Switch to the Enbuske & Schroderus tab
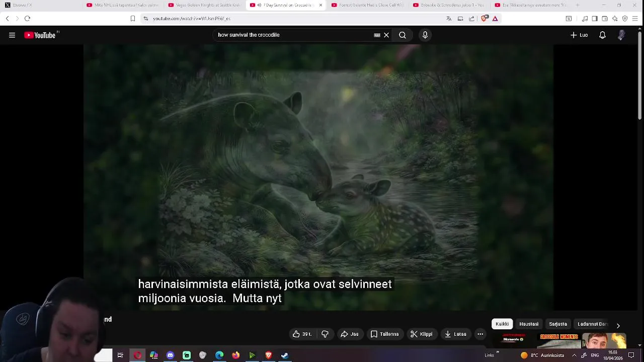644x362 pixels. tap(449, 5)
